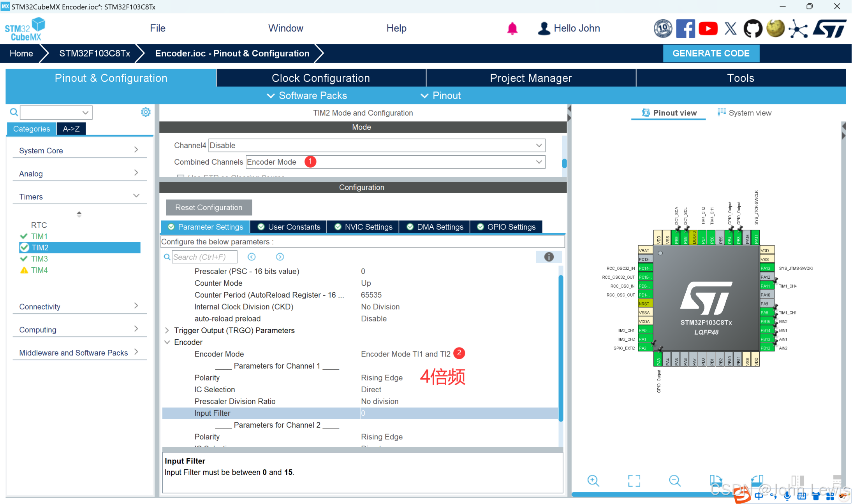Click the parameter info icon
The image size is (852, 504).
click(549, 257)
